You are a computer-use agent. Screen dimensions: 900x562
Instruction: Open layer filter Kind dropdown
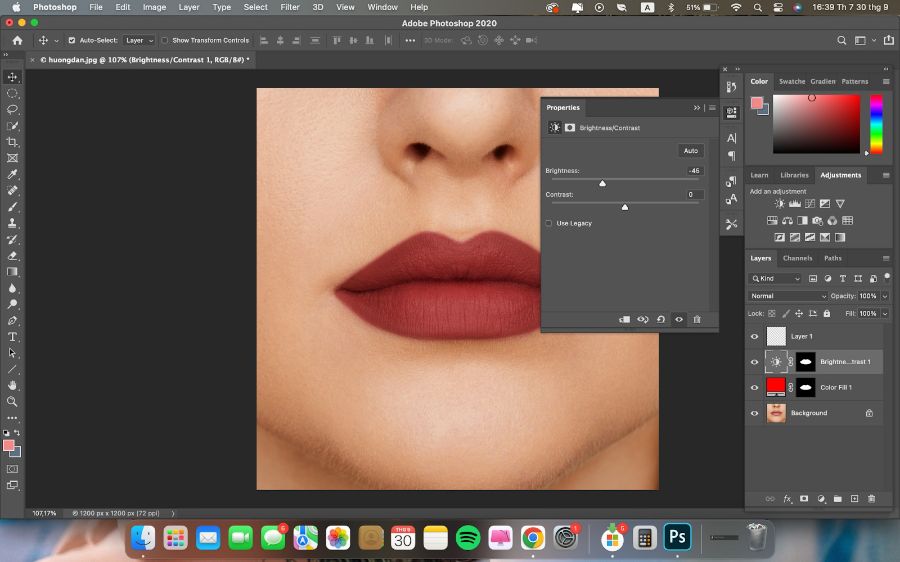(775, 278)
